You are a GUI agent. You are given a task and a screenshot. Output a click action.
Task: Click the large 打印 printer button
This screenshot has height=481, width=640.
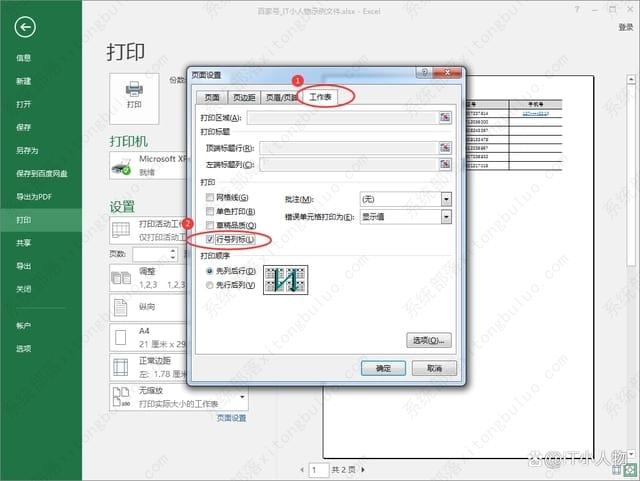tap(133, 95)
